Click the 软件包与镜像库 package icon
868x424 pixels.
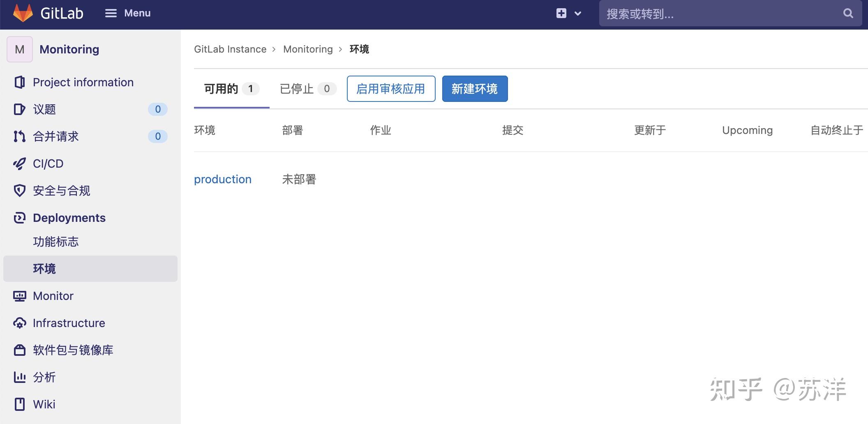pos(19,350)
